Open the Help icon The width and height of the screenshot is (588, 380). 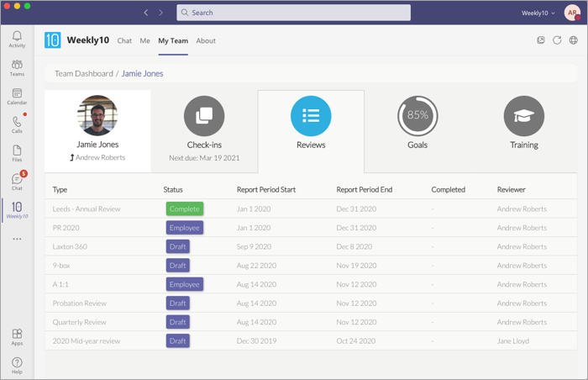click(x=17, y=366)
